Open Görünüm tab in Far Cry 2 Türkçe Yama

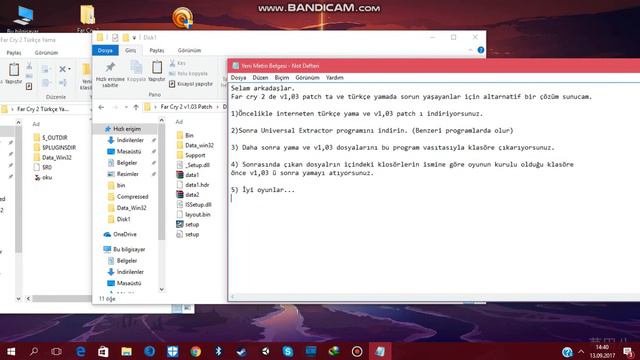47,53
